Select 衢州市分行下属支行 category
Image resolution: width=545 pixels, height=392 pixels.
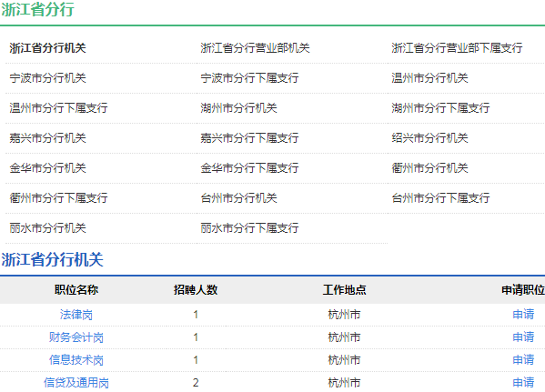(58, 197)
